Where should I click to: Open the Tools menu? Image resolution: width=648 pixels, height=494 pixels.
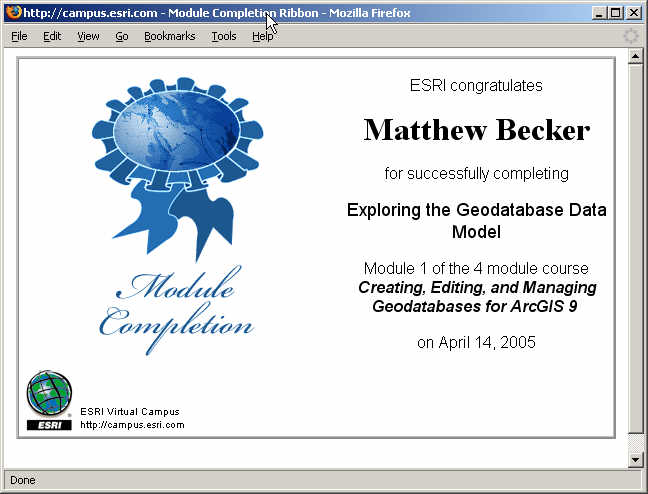[224, 36]
